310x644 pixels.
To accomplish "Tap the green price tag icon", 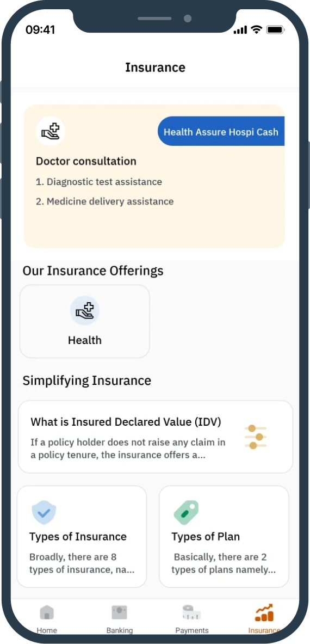I will 186,512.
